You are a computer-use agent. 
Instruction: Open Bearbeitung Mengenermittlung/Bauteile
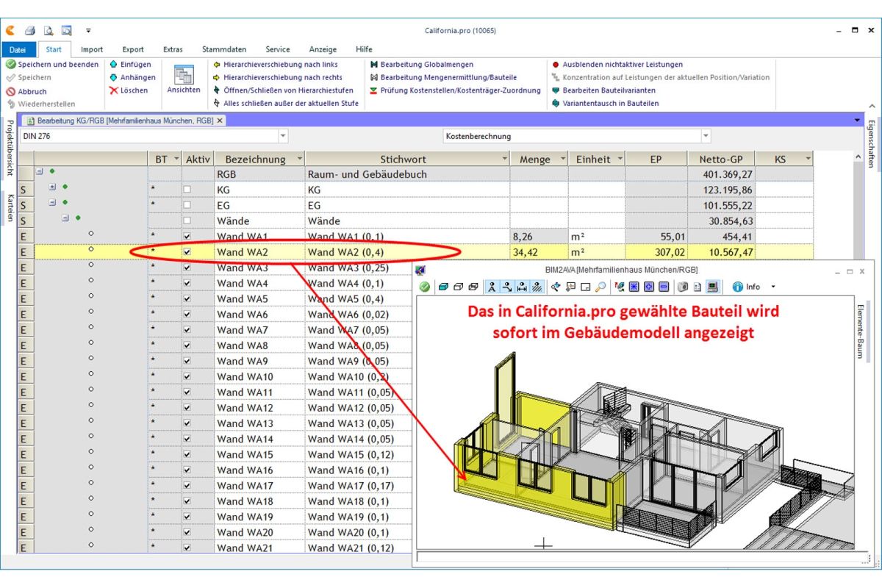(x=443, y=77)
